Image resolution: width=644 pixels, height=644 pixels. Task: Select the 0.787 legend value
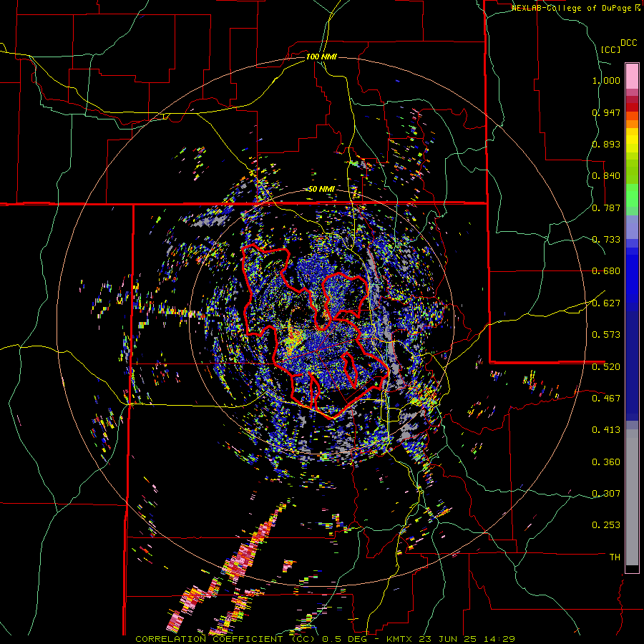pos(606,208)
